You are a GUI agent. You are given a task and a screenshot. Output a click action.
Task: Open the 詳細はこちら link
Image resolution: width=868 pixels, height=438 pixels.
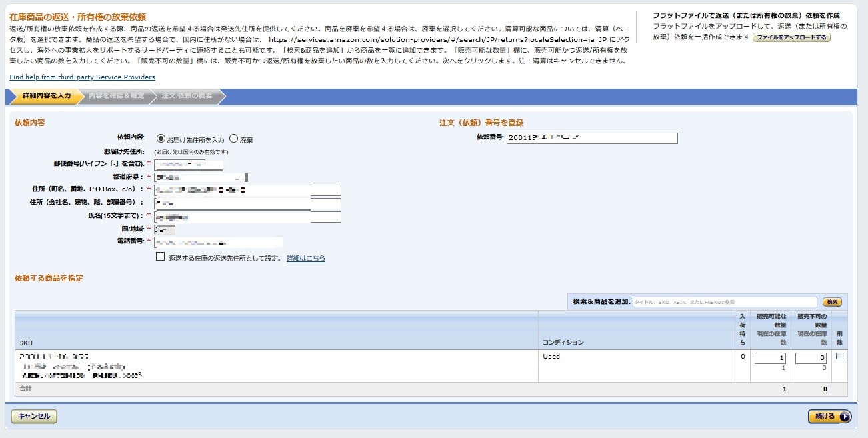pos(306,258)
